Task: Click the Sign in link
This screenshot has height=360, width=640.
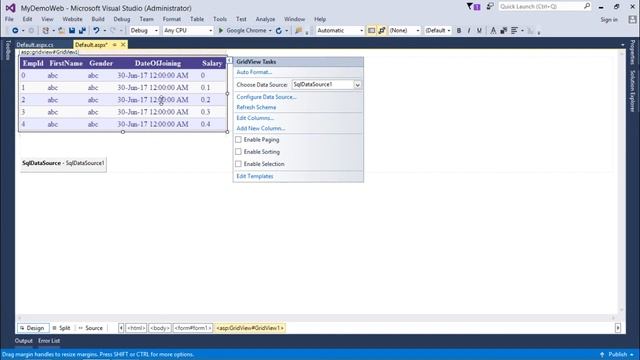Action: pos(609,20)
